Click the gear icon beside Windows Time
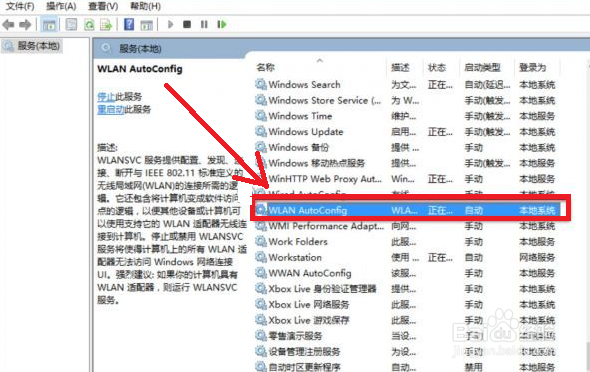This screenshot has width=590, height=372. (x=261, y=116)
